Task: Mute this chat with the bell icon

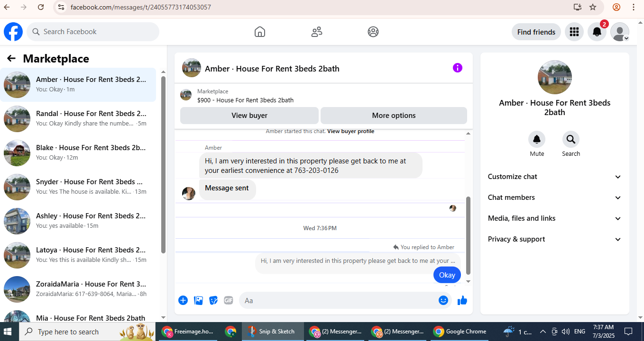Action: click(x=537, y=139)
